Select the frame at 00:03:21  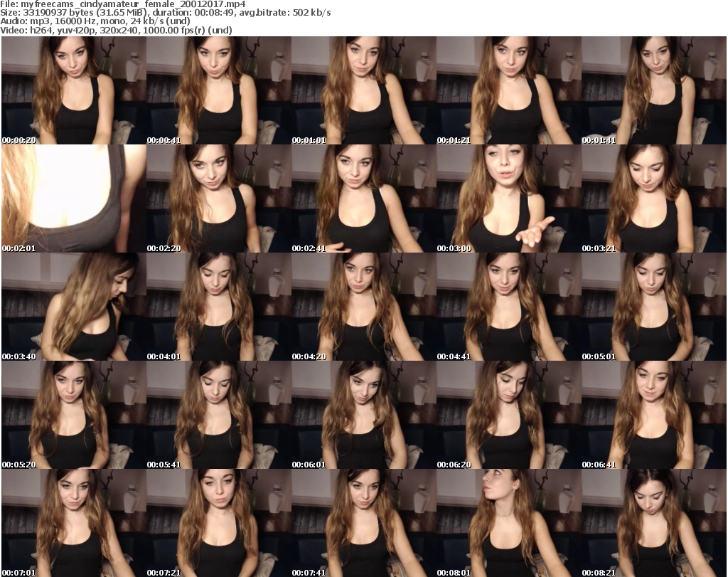point(654,198)
